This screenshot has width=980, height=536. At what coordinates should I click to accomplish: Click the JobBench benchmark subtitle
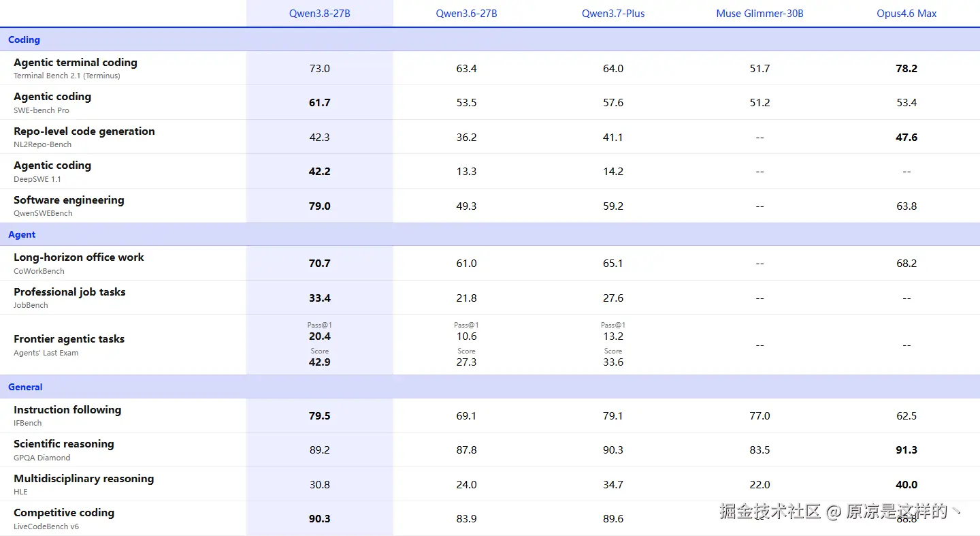31,305
